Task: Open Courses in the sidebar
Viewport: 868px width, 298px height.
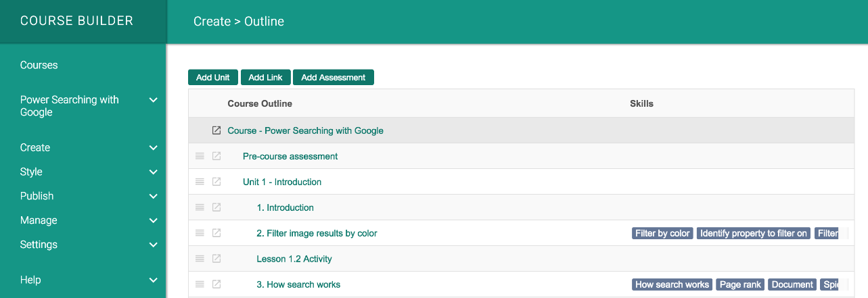Action: tap(39, 65)
